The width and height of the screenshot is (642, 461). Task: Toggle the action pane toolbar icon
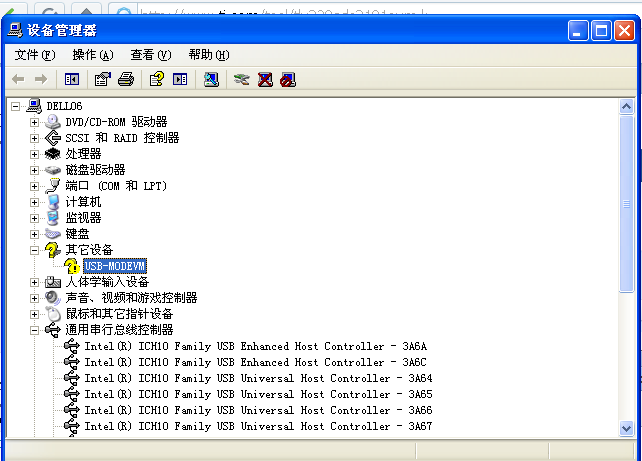tap(180, 79)
